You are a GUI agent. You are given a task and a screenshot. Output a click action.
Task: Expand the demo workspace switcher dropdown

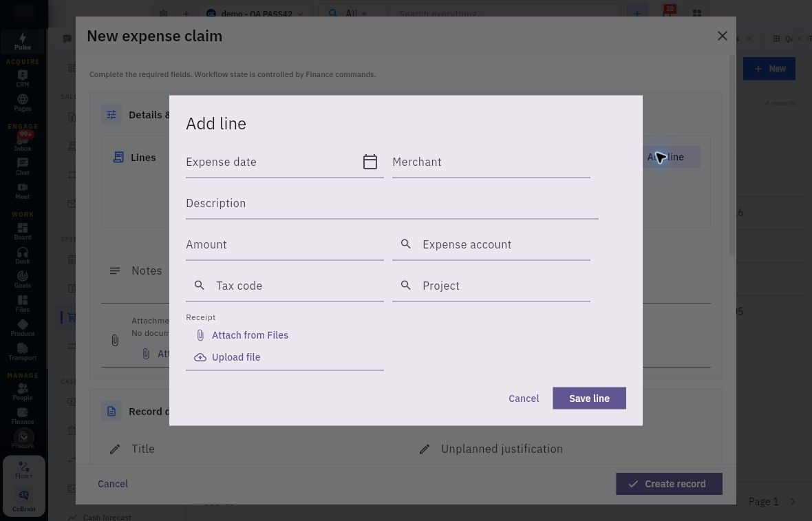(256, 14)
